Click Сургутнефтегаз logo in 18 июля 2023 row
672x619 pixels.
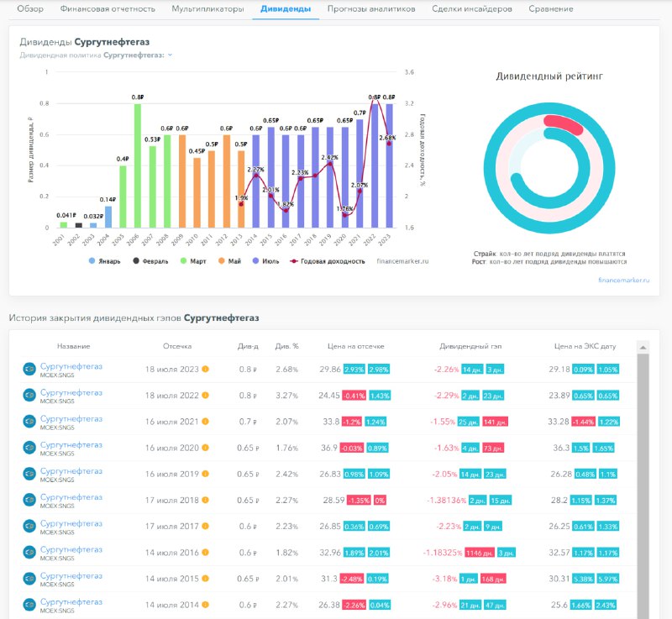(29, 370)
